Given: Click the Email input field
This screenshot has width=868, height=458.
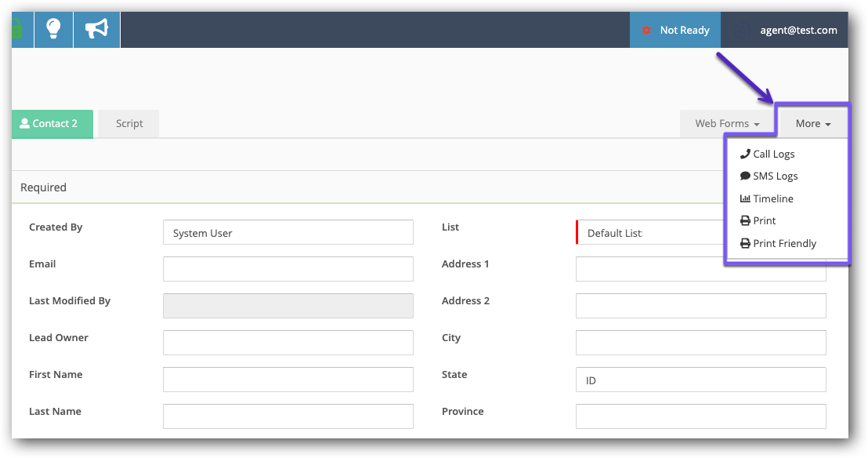Looking at the screenshot, I should click(x=288, y=269).
